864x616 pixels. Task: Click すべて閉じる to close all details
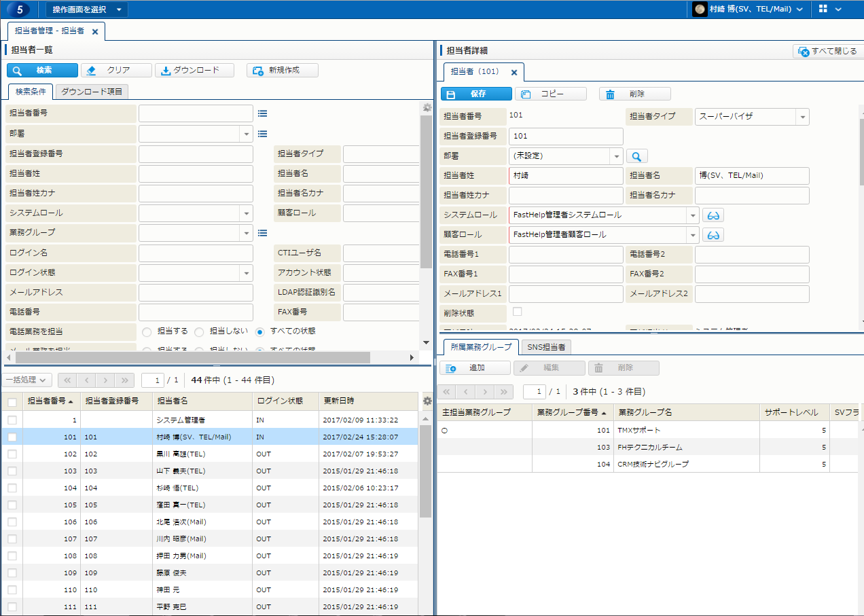point(827,51)
